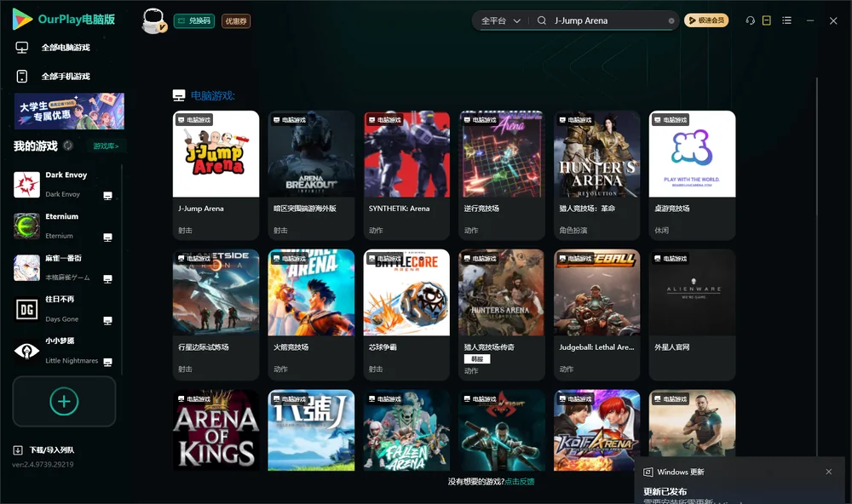Open the 大学生专属优惠 student discount banner

click(69, 111)
